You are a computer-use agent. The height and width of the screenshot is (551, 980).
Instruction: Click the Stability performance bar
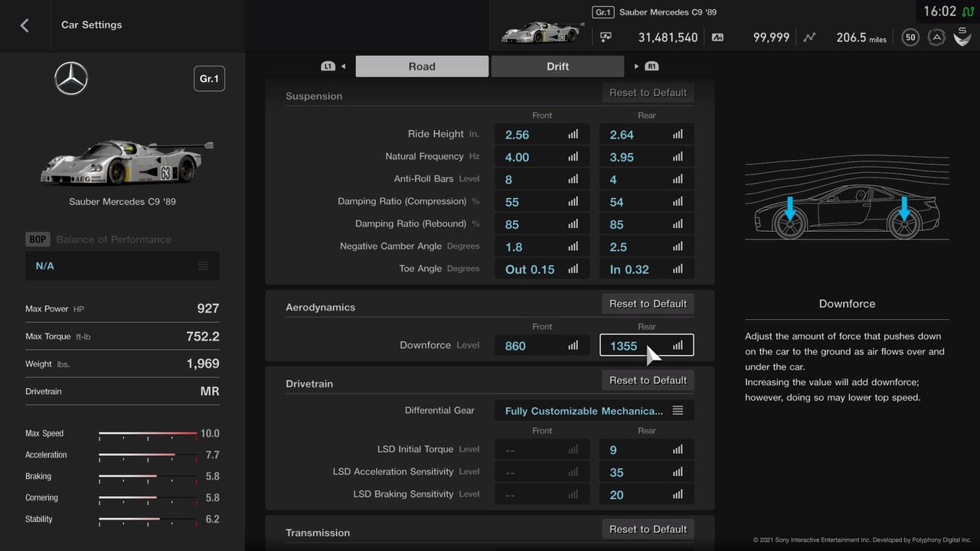tap(148, 520)
